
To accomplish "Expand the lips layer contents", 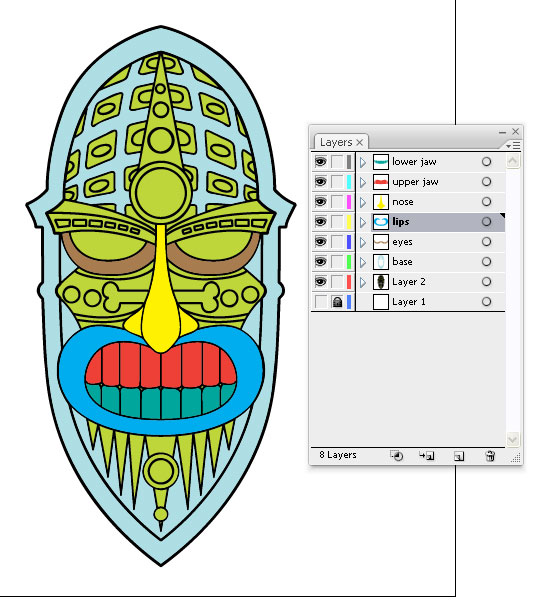I will [x=362, y=222].
